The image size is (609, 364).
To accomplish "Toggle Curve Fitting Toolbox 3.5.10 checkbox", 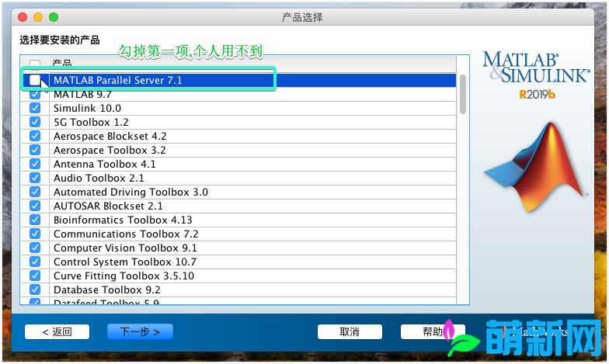I will tap(35, 276).
